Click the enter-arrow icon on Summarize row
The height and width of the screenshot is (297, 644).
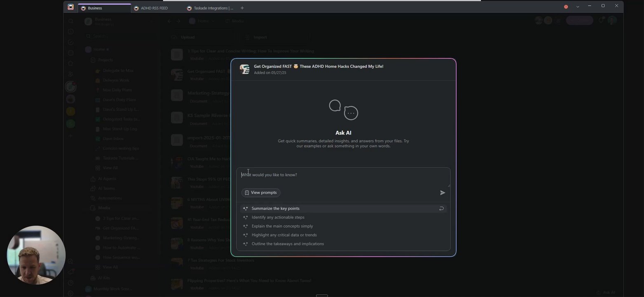point(441,208)
